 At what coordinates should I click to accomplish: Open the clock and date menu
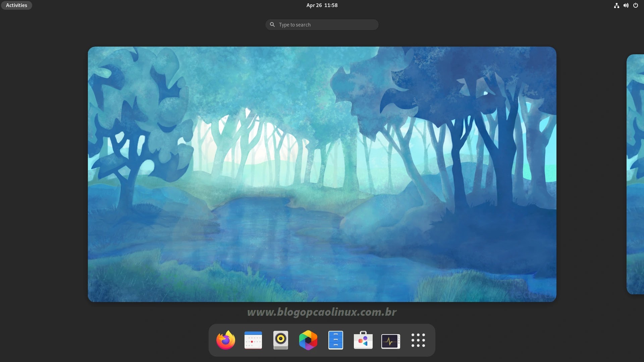pyautogui.click(x=322, y=5)
